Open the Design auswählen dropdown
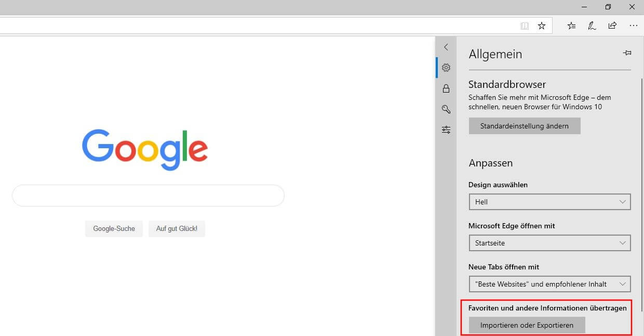Screen dimensions: 644x336 click(549, 202)
